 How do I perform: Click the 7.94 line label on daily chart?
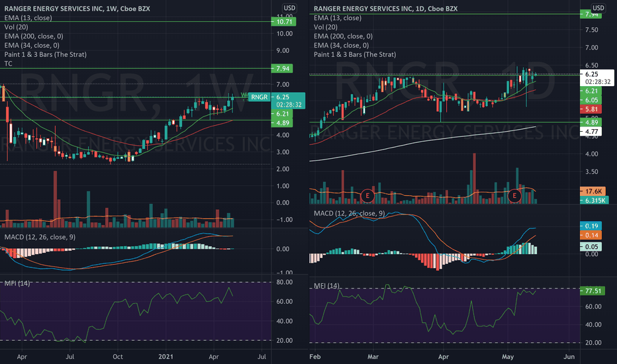(x=591, y=14)
